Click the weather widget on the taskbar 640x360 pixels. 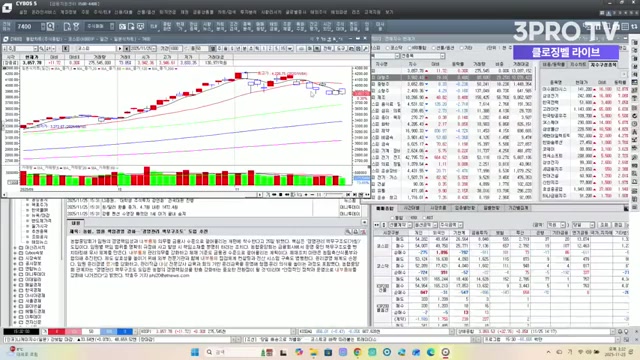(x=24, y=352)
